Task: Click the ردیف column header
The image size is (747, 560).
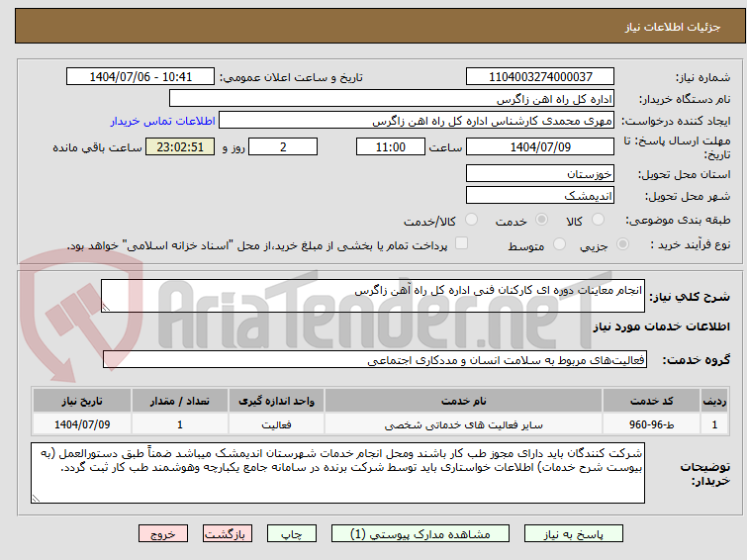Action: [714, 401]
